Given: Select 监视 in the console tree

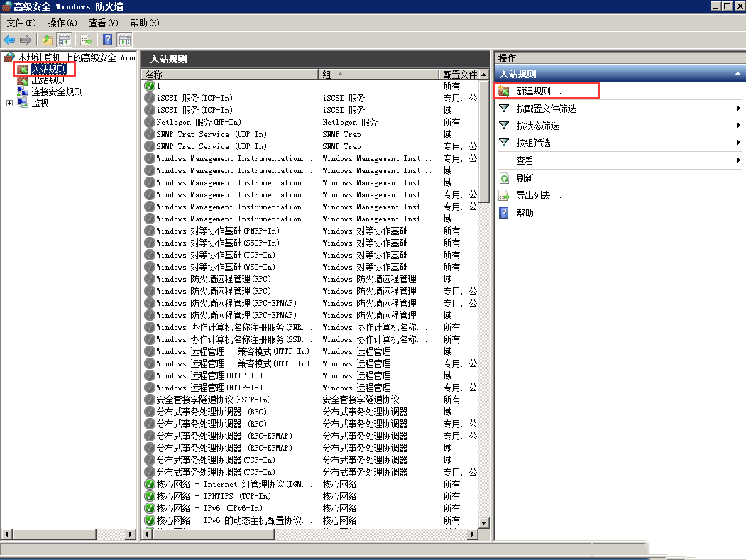Looking at the screenshot, I should pyautogui.click(x=40, y=103).
